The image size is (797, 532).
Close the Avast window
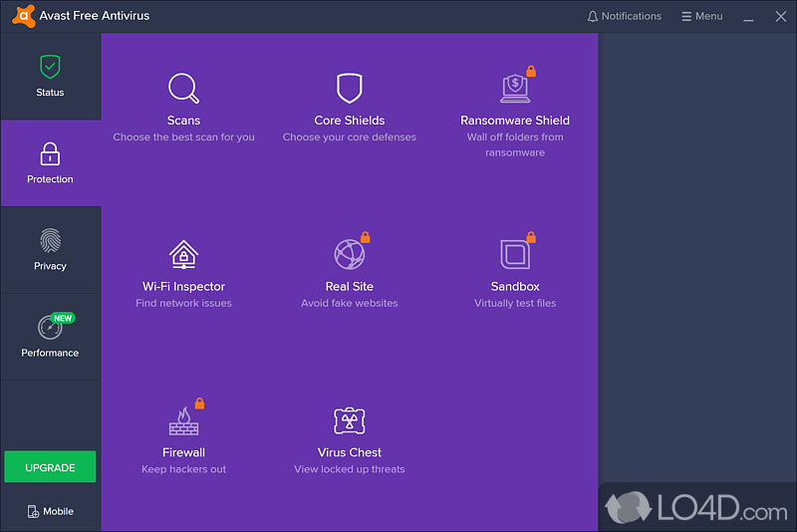[777, 16]
